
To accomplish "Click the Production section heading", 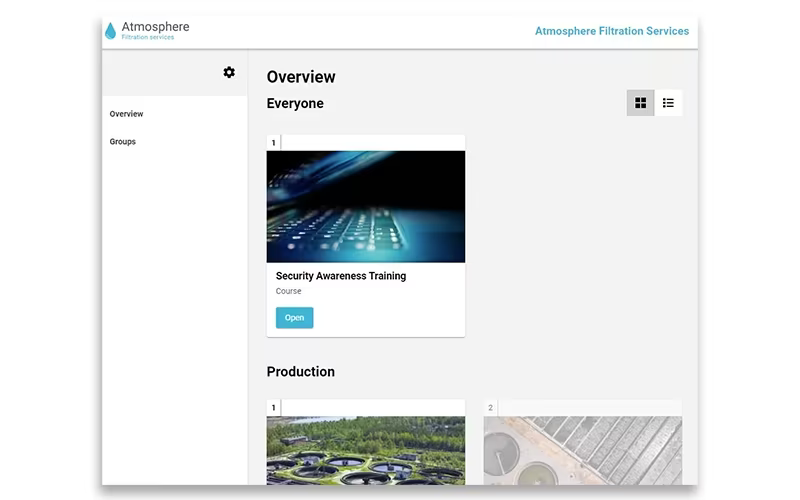I will click(x=301, y=371).
